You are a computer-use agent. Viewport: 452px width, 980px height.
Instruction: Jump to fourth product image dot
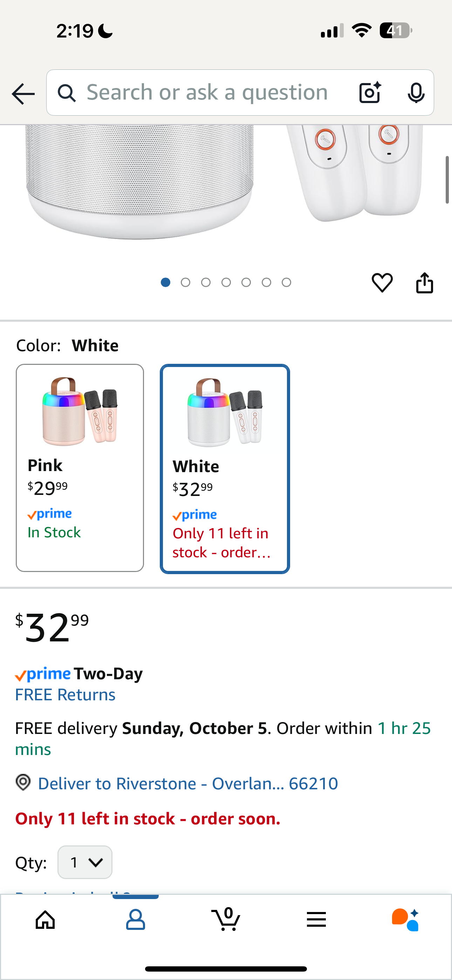pos(226,282)
